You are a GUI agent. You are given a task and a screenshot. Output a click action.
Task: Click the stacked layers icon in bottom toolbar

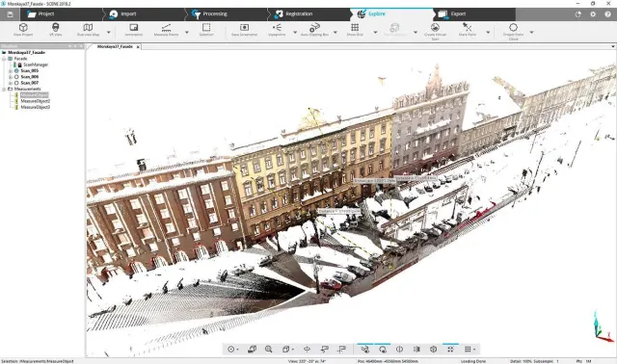[x=252, y=349]
